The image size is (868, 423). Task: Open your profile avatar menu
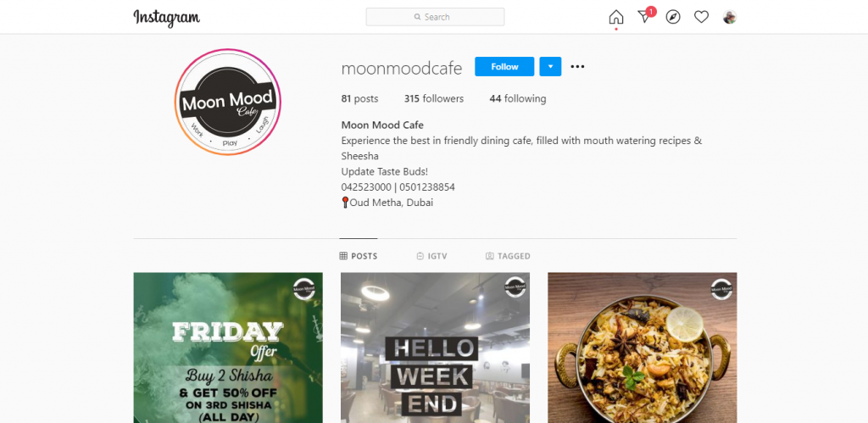[730, 17]
